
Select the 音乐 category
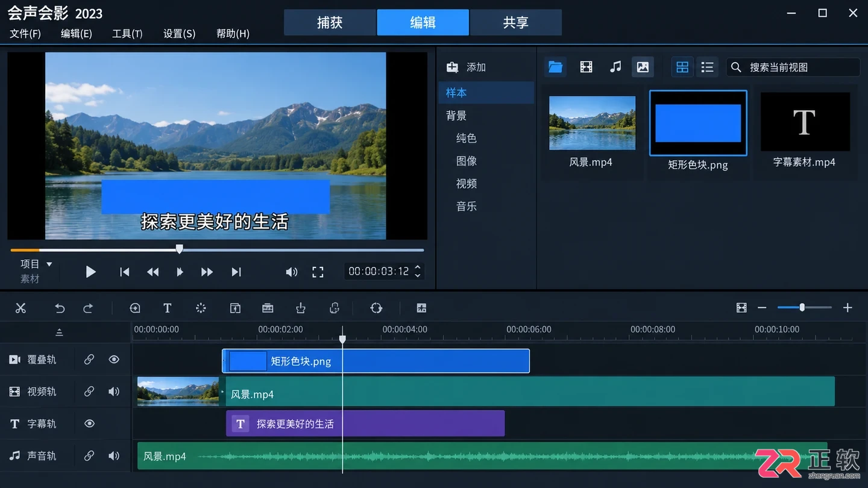tap(467, 207)
